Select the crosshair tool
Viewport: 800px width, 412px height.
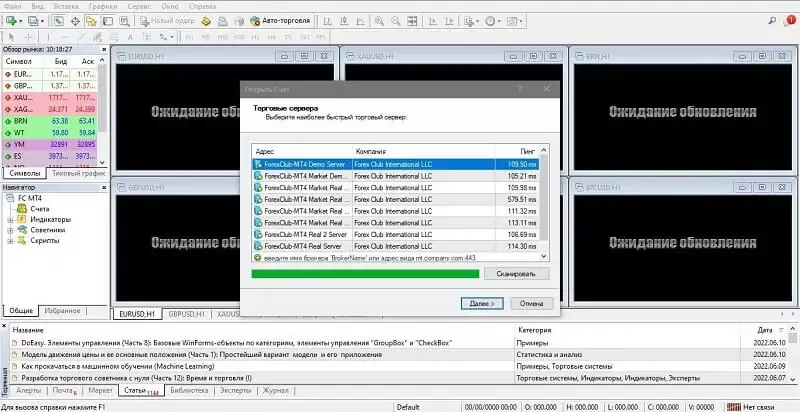tap(29, 37)
